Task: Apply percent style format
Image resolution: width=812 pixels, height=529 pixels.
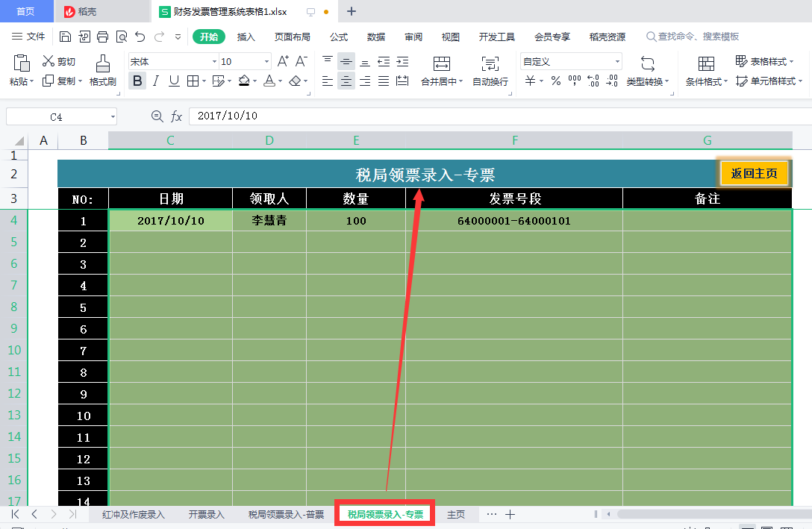Action: pyautogui.click(x=556, y=81)
